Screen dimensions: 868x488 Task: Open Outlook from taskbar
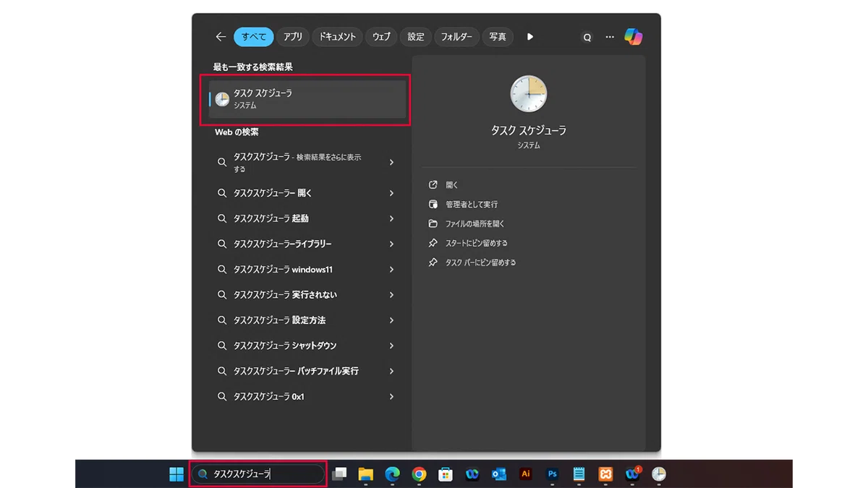pyautogui.click(x=499, y=474)
